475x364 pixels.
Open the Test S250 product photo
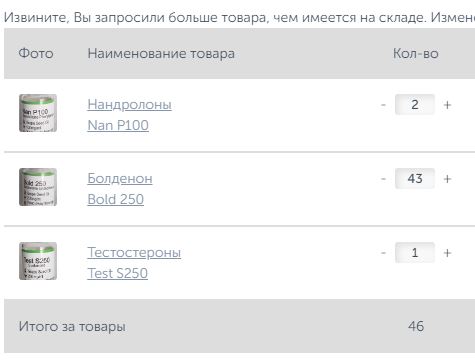tap(38, 261)
